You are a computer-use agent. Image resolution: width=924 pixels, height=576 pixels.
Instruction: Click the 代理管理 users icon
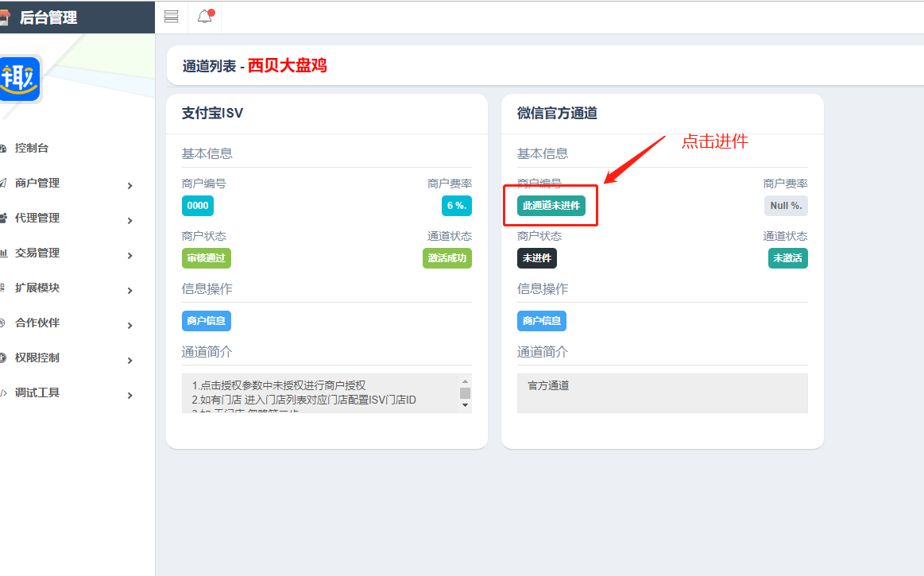[3, 218]
